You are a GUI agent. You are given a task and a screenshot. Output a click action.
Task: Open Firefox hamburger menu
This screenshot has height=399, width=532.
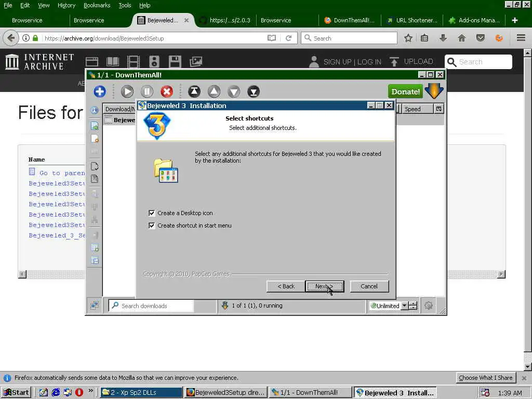click(x=521, y=38)
